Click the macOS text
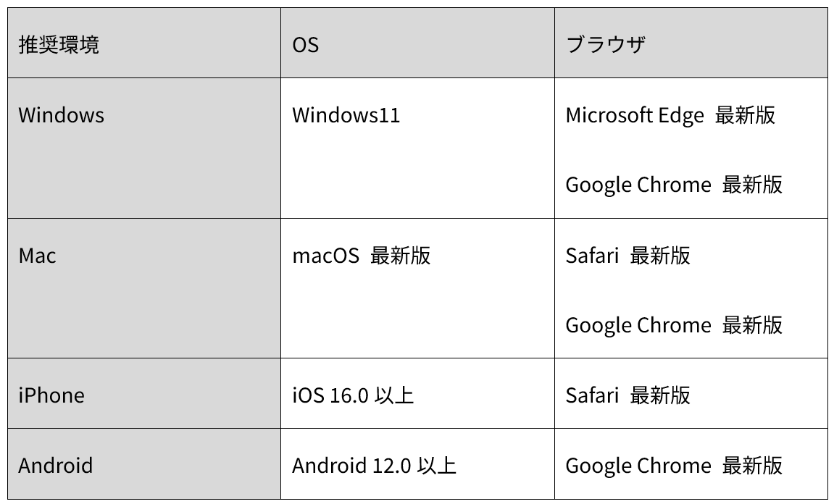 325,256
